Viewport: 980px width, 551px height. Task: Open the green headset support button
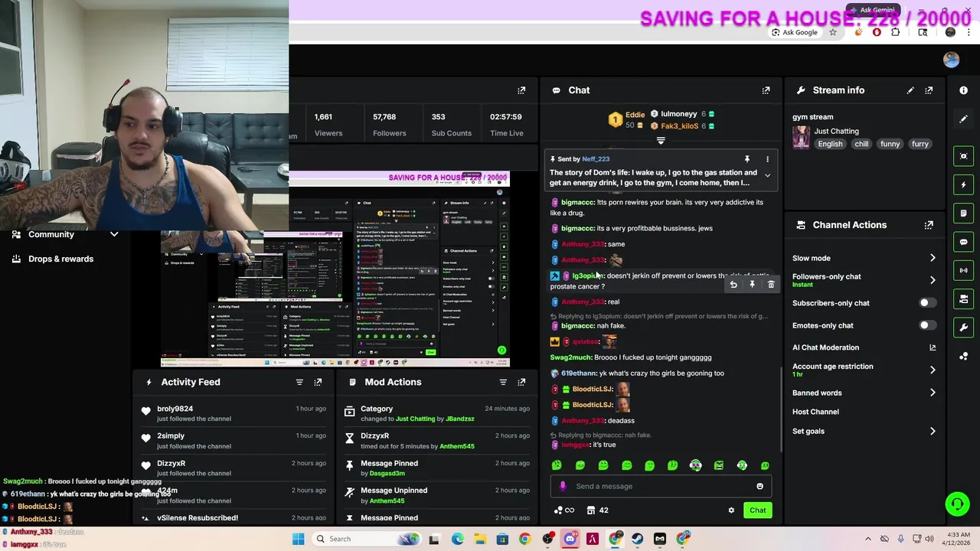957,504
